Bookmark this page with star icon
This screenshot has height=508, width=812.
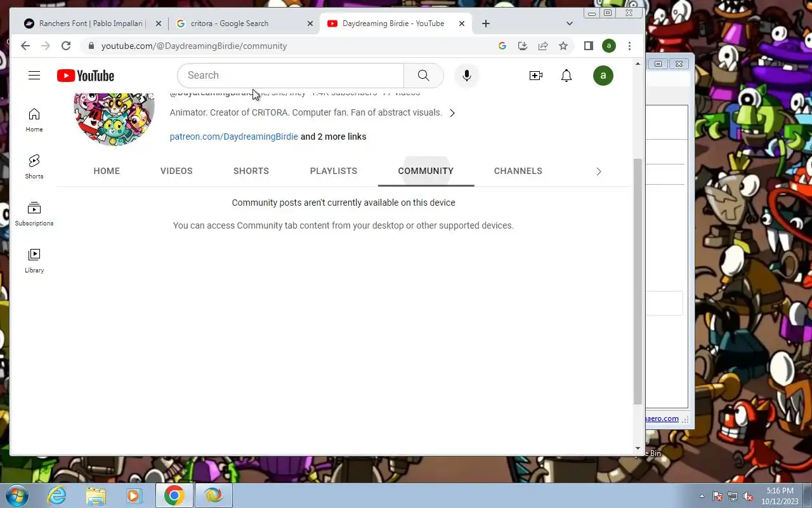[x=563, y=46]
